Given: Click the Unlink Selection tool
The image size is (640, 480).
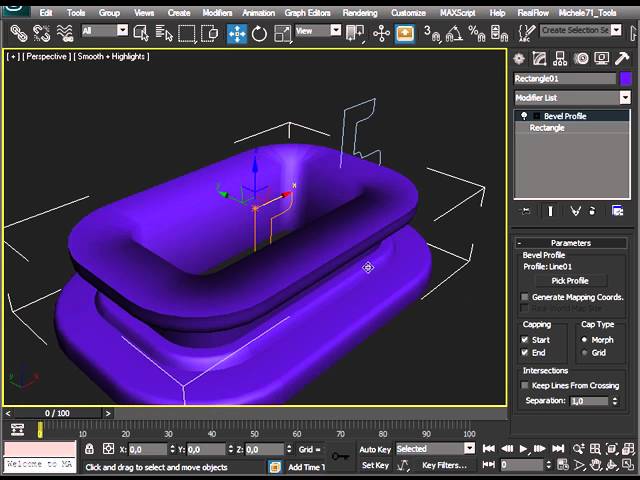Looking at the screenshot, I should click(42, 33).
